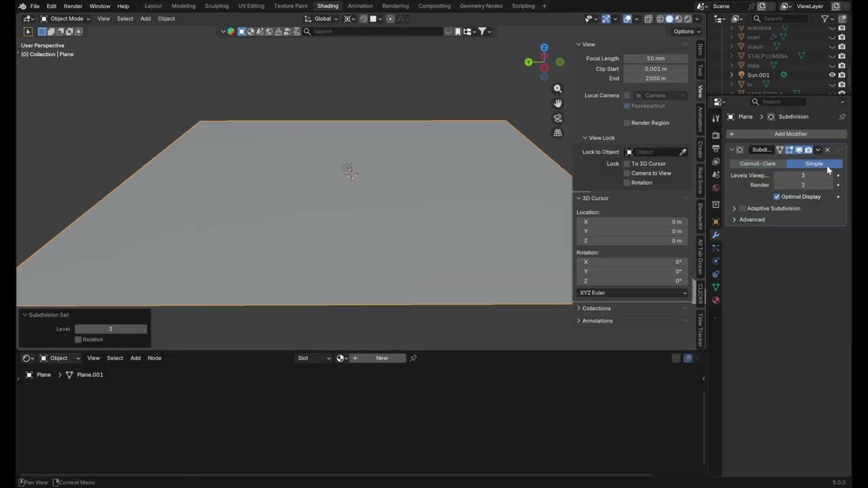This screenshot has width=868, height=488.
Task: Click the Add Modifier button
Action: pyautogui.click(x=785, y=134)
